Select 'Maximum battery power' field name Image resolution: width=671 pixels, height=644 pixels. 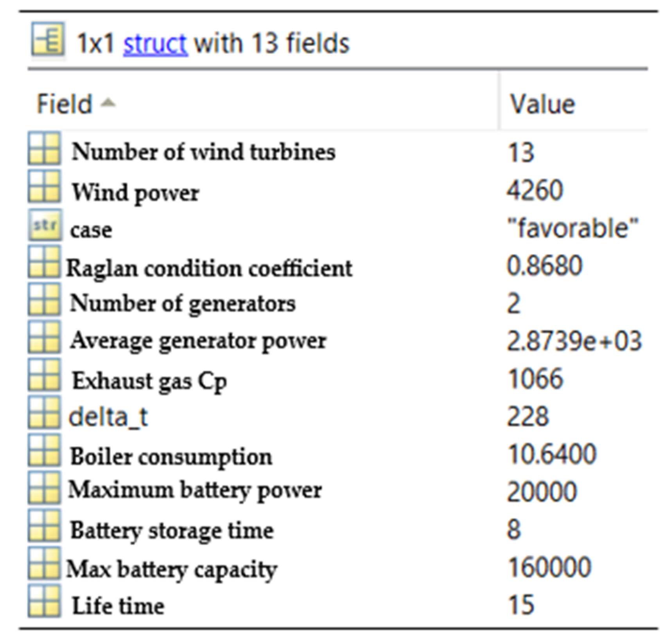195,490
